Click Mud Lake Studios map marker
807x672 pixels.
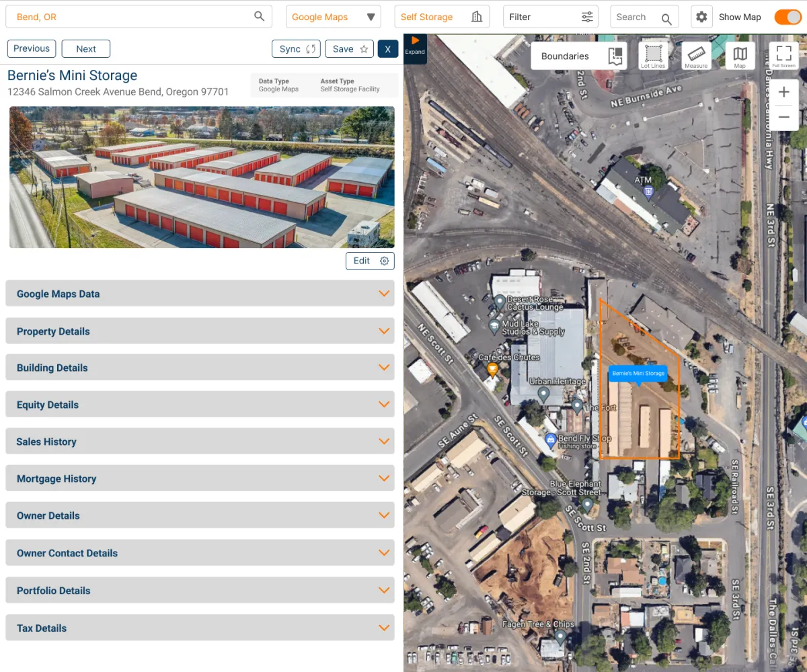(495, 327)
